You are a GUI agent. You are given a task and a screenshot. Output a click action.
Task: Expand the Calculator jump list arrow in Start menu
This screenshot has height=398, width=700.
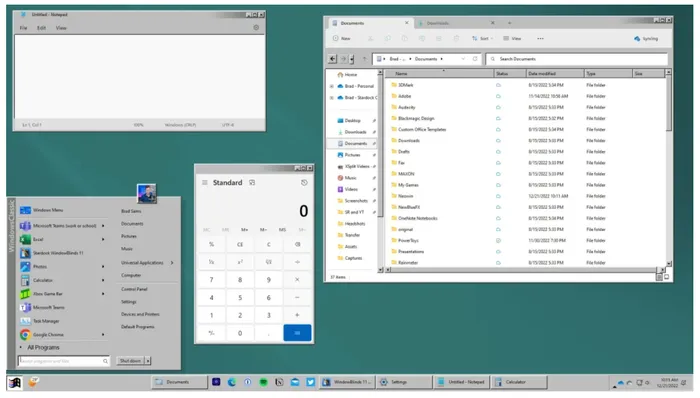tap(103, 280)
